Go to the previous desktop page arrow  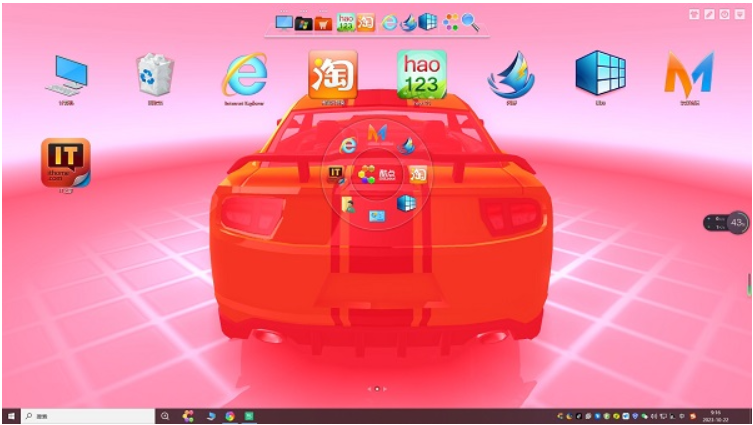pyautogui.click(x=369, y=389)
